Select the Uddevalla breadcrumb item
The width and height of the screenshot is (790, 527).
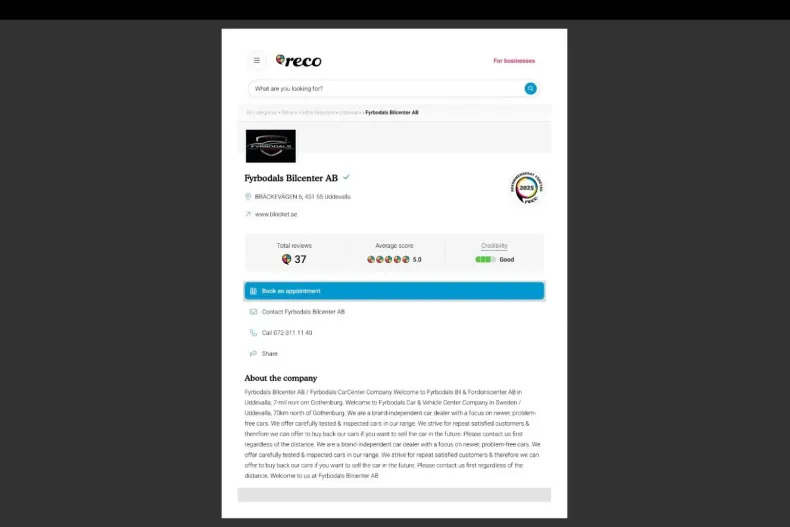350,113
